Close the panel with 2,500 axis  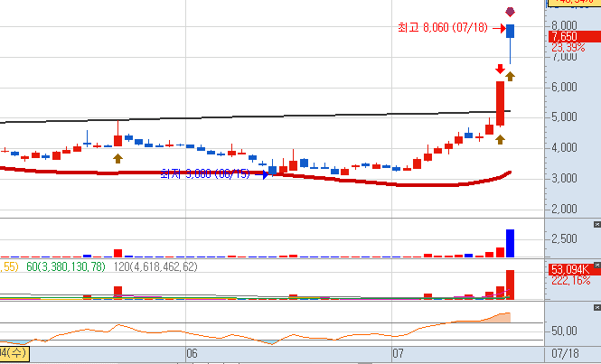point(596,225)
